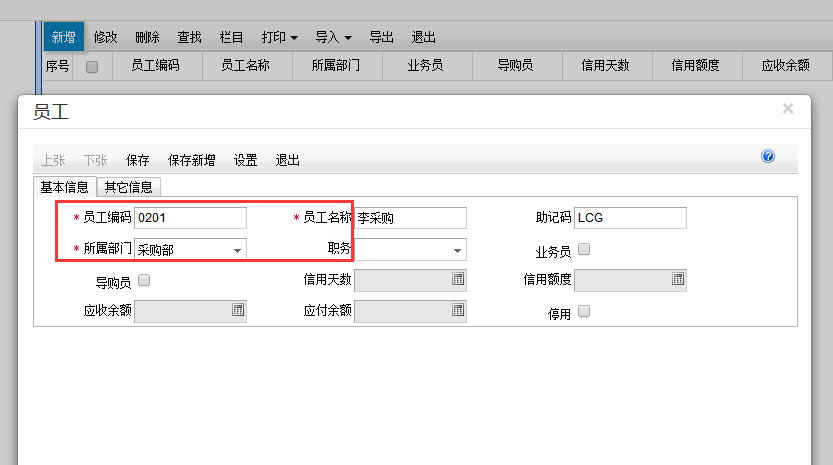This screenshot has width=833, height=465.
Task: Open the 导入 dropdown menu
Action: click(x=333, y=37)
